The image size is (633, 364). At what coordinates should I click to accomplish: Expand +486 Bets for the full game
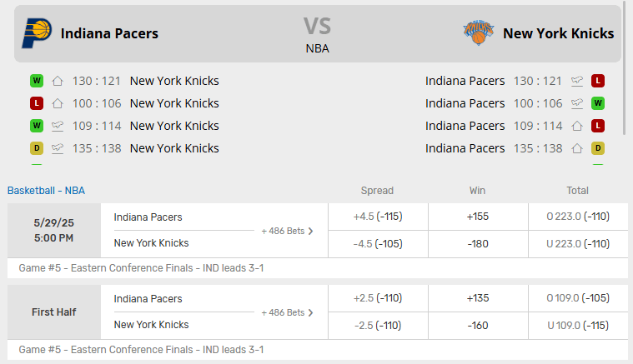point(287,231)
